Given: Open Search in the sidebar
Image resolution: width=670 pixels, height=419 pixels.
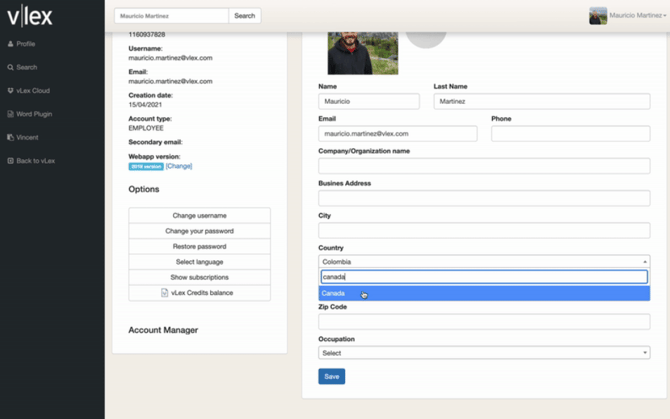Looking at the screenshot, I should coord(22,67).
